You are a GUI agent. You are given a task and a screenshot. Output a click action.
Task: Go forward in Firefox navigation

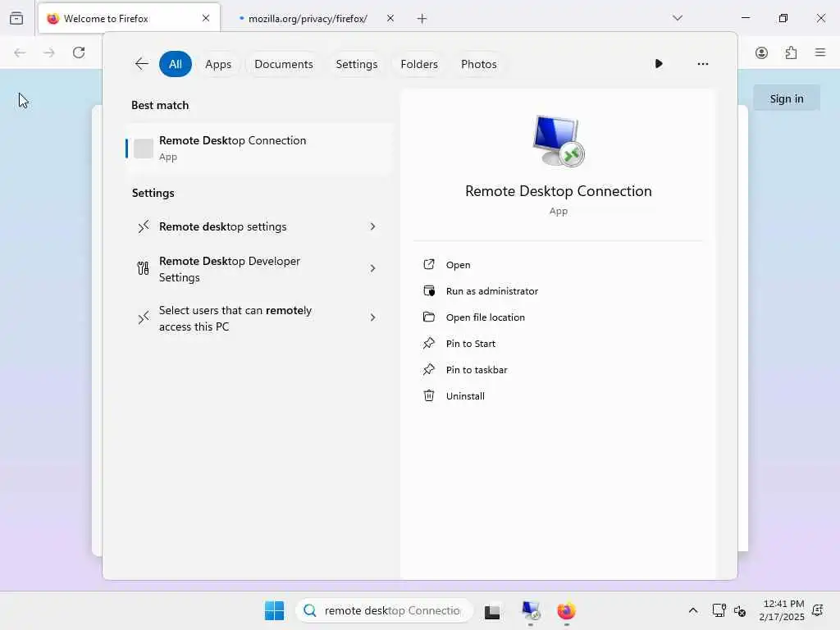tap(49, 52)
